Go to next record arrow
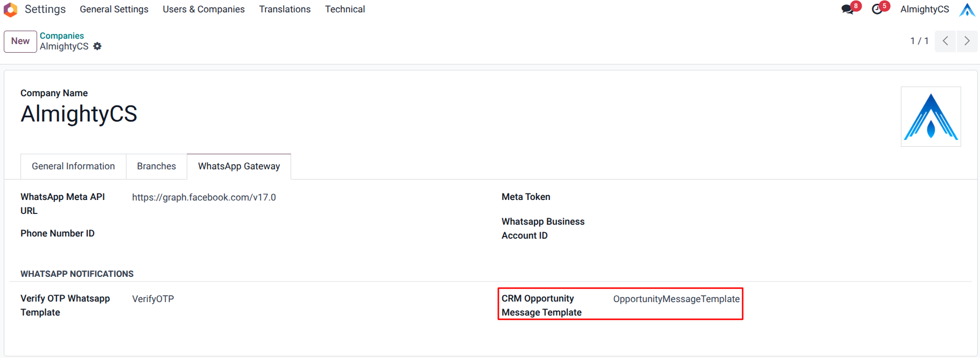The width and height of the screenshot is (980, 358). pyautogui.click(x=967, y=41)
